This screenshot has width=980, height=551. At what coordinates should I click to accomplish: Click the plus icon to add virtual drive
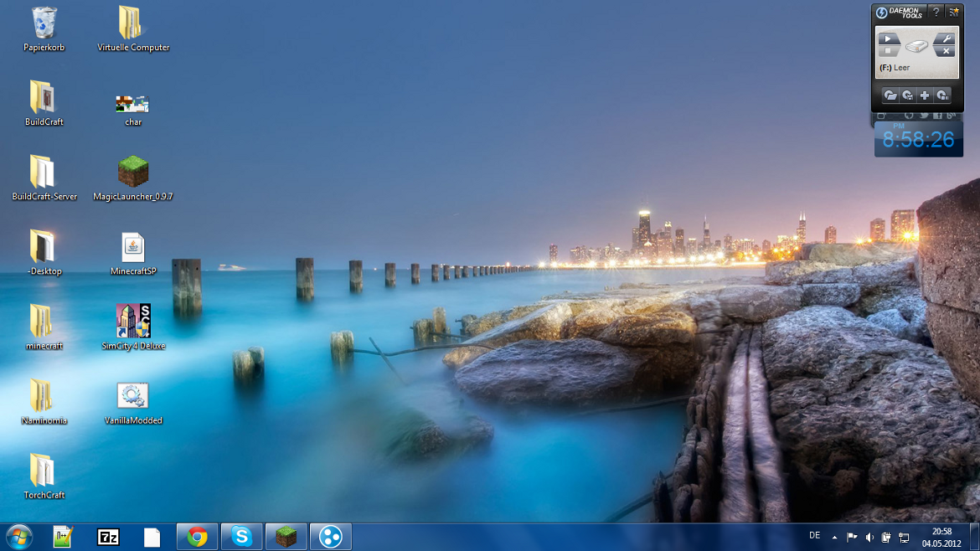click(x=925, y=95)
